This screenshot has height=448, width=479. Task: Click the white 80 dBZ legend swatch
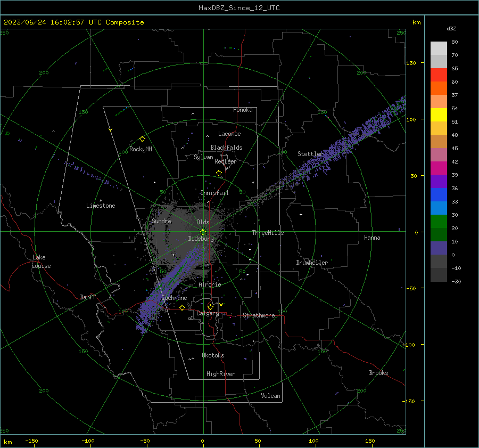click(439, 48)
